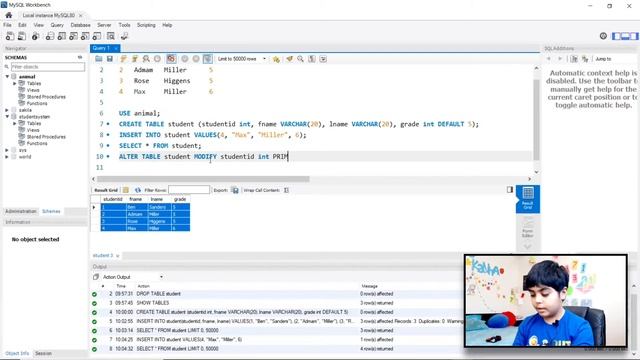Beautify the query with the broom icon
Image resolution: width=640 pixels, height=360 pixels.
coord(289,59)
